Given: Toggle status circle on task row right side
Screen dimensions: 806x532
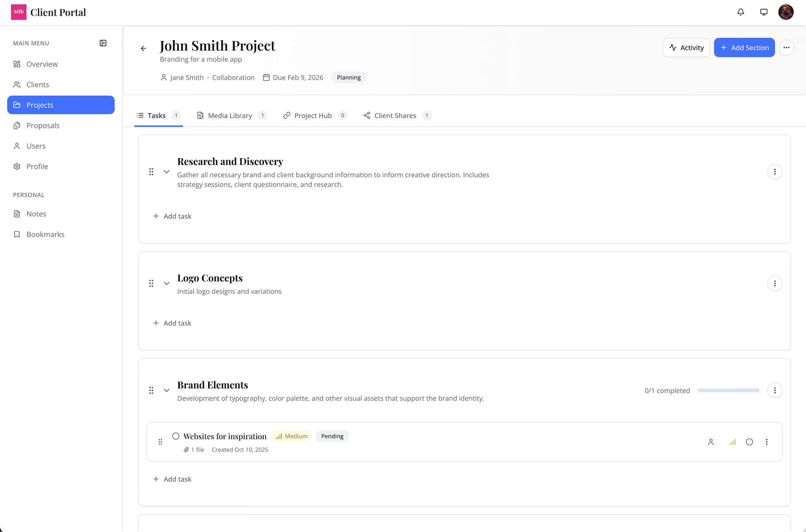Looking at the screenshot, I should coord(749,442).
